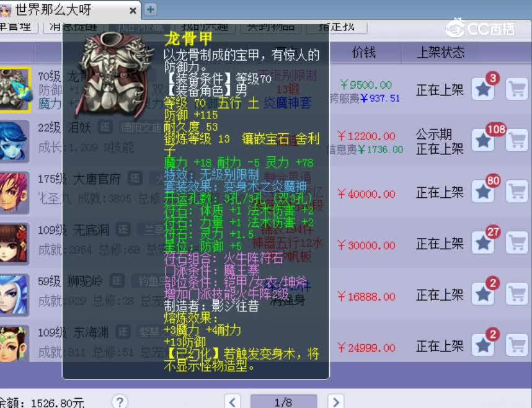Screen dimensions: 532x408
Task: Select the 22级 泪妖 pet thumbnail
Action: 14,141
